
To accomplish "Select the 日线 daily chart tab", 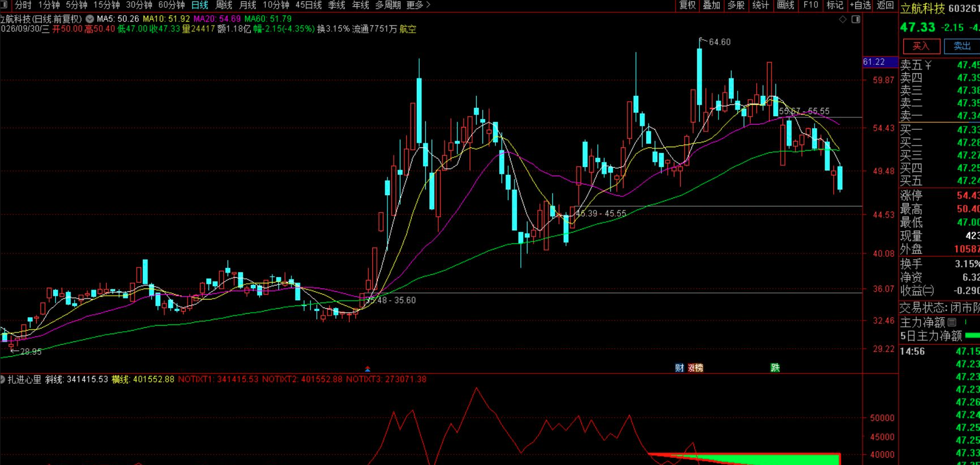I will pyautogui.click(x=199, y=5).
